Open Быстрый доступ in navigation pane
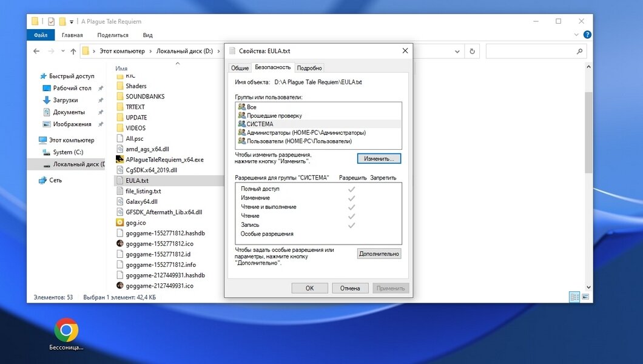643x364 pixels. pyautogui.click(x=72, y=76)
